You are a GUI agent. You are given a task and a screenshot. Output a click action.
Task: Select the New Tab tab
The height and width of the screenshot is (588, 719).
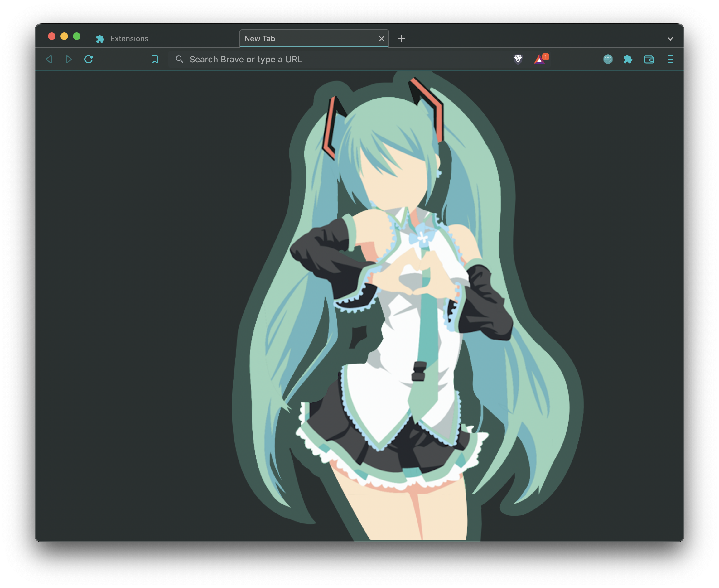point(305,39)
